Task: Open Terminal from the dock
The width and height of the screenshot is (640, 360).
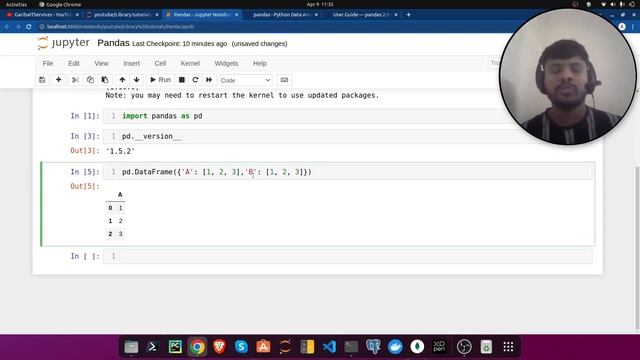Action: (351, 347)
